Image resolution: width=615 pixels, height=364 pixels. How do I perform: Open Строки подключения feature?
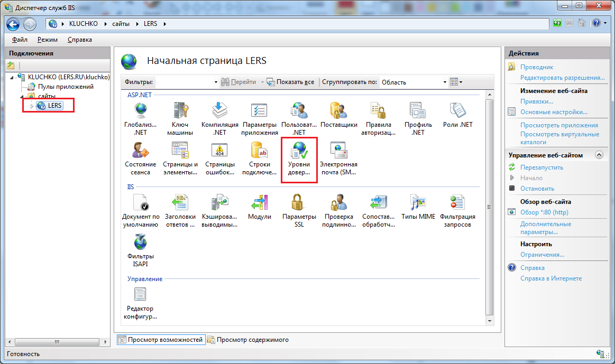(259, 158)
